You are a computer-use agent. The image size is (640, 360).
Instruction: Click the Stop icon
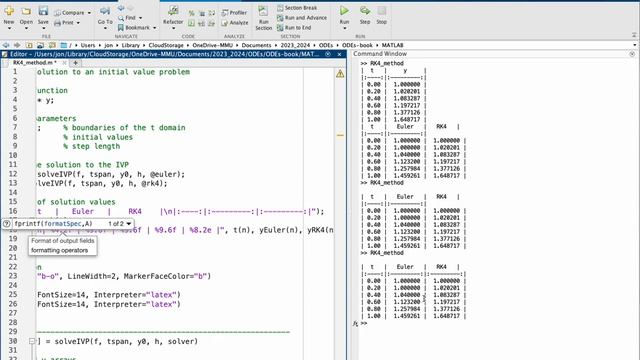pyautogui.click(x=382, y=11)
